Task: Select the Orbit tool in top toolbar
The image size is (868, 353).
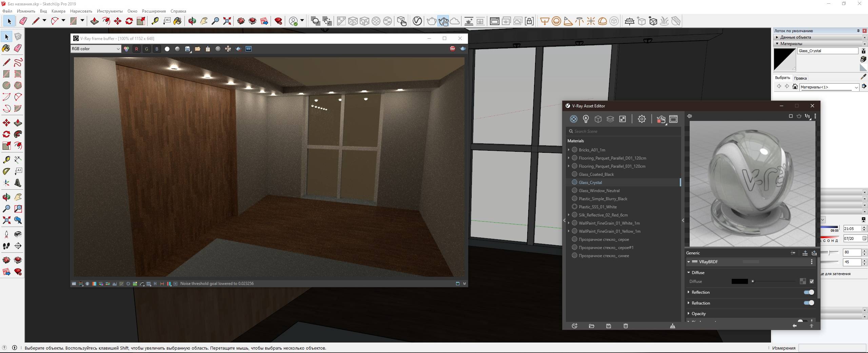Action: pos(192,21)
